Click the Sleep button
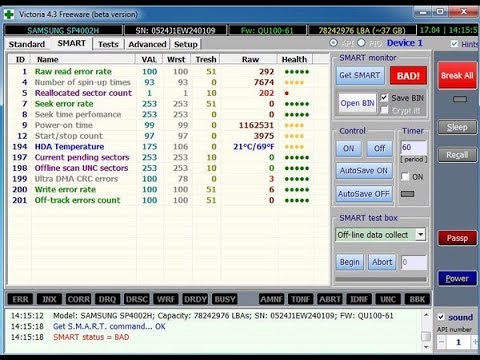 457,127
